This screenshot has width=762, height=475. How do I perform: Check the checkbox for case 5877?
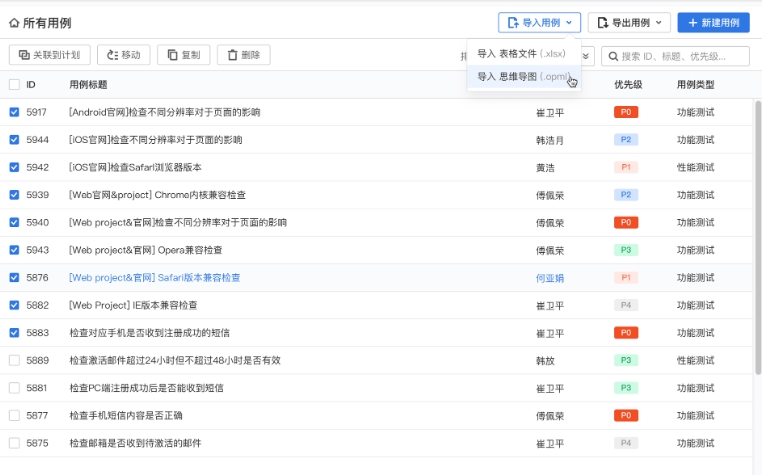(x=15, y=416)
